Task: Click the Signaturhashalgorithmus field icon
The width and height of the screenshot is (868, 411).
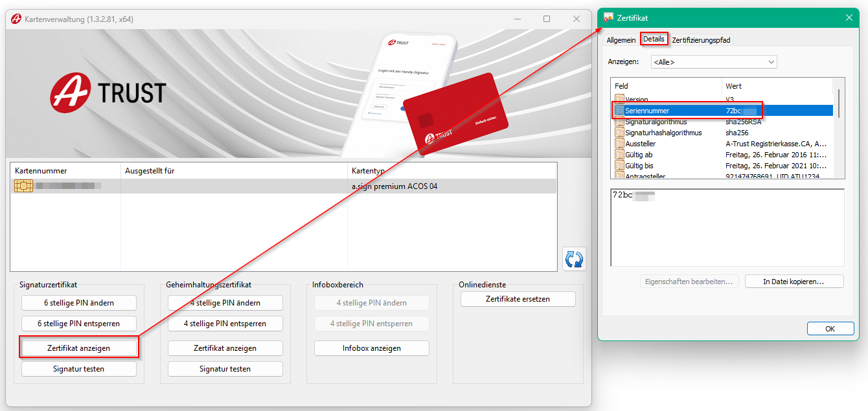Action: [x=620, y=133]
